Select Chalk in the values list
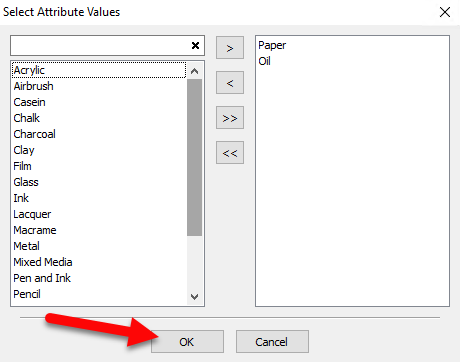Image resolution: width=460 pixels, height=362 pixels. [99, 118]
